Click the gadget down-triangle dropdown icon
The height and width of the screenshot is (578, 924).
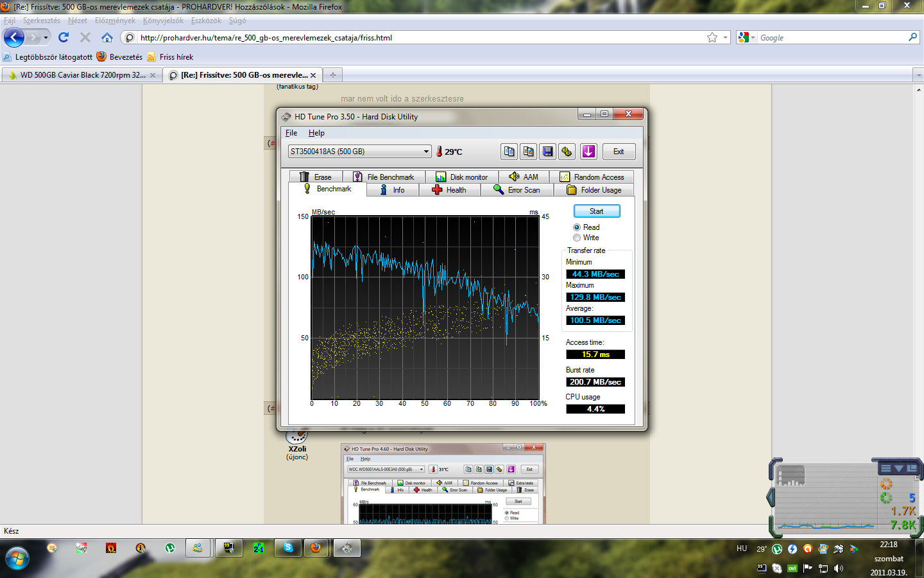[x=899, y=469]
